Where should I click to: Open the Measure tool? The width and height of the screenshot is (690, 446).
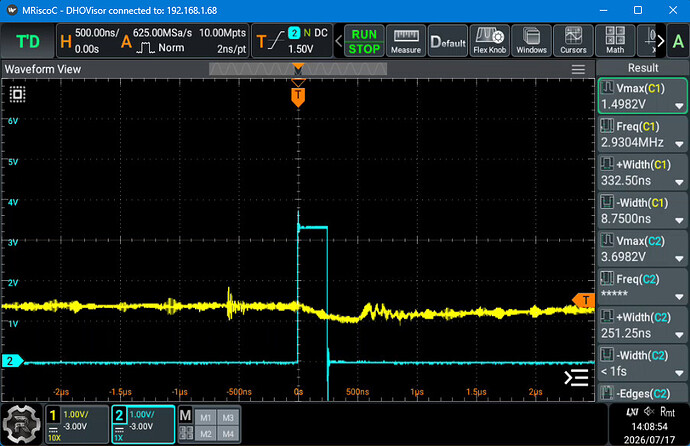pyautogui.click(x=406, y=41)
